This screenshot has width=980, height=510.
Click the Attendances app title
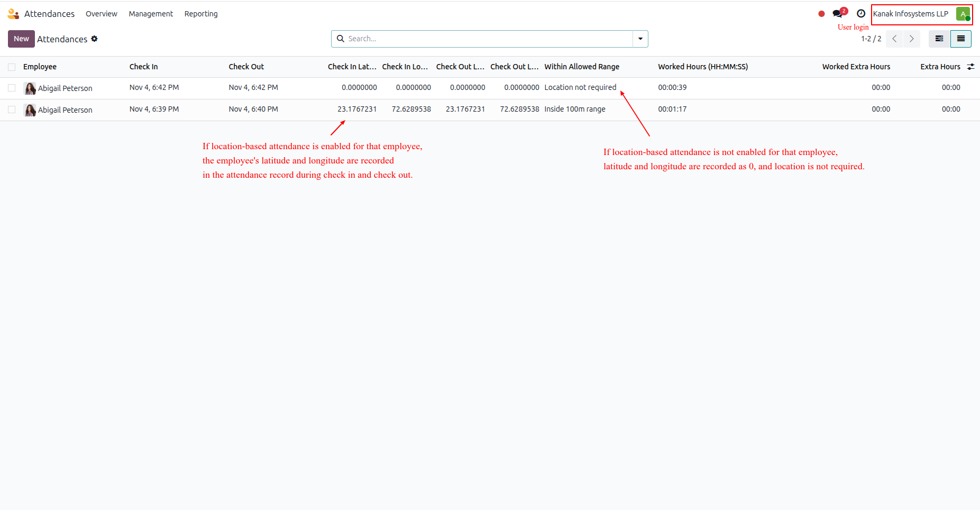click(x=49, y=14)
